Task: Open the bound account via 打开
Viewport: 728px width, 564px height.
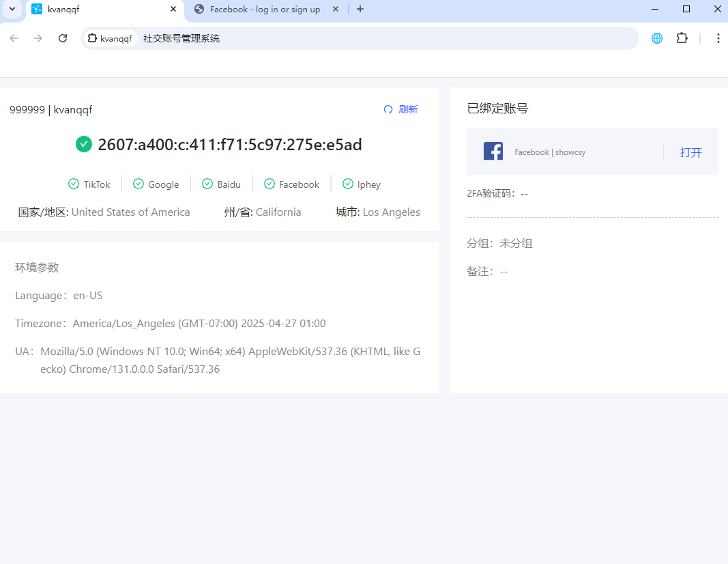Action: click(691, 152)
